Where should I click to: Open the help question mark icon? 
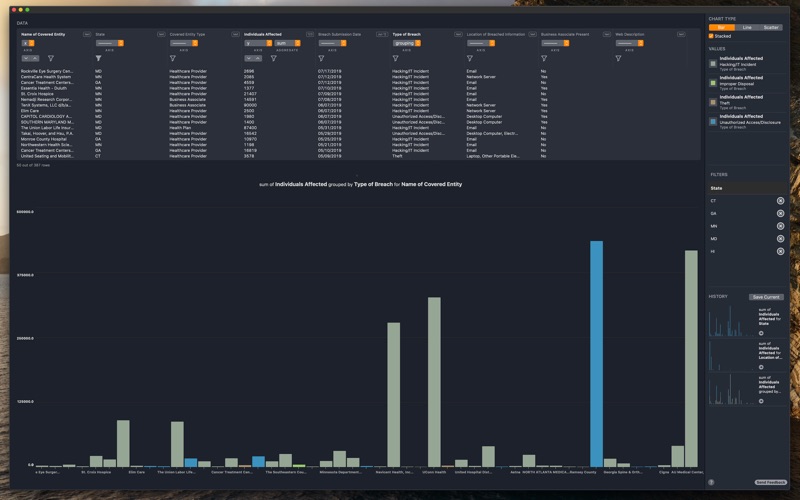[711, 482]
